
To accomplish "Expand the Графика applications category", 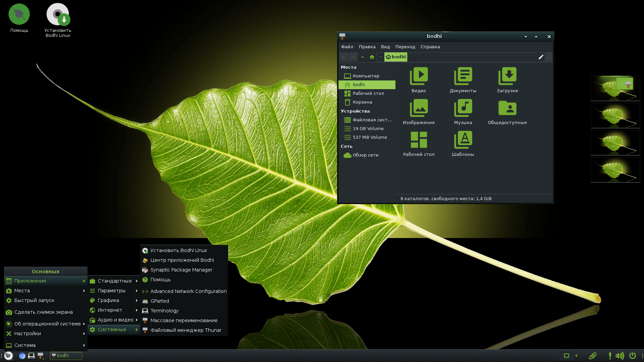I will tap(114, 300).
